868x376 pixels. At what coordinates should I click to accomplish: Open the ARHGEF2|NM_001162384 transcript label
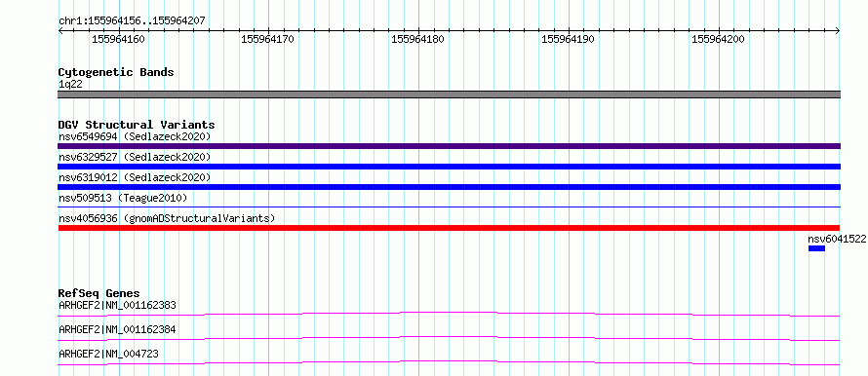point(117,329)
